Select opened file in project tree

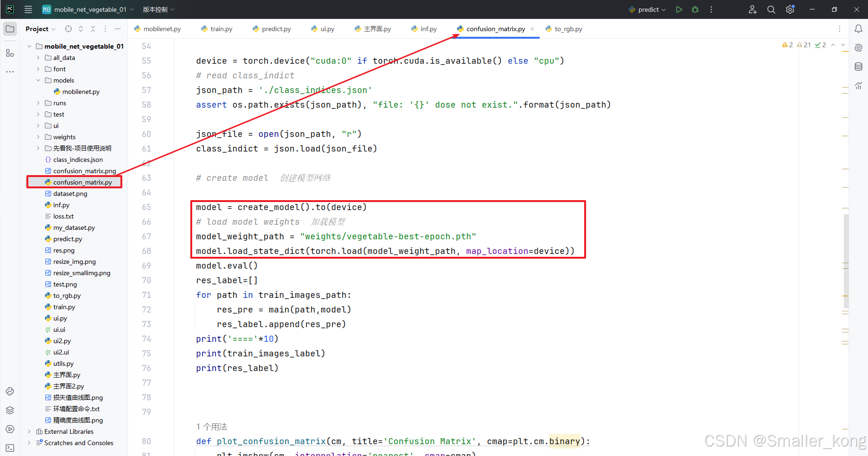point(68,29)
